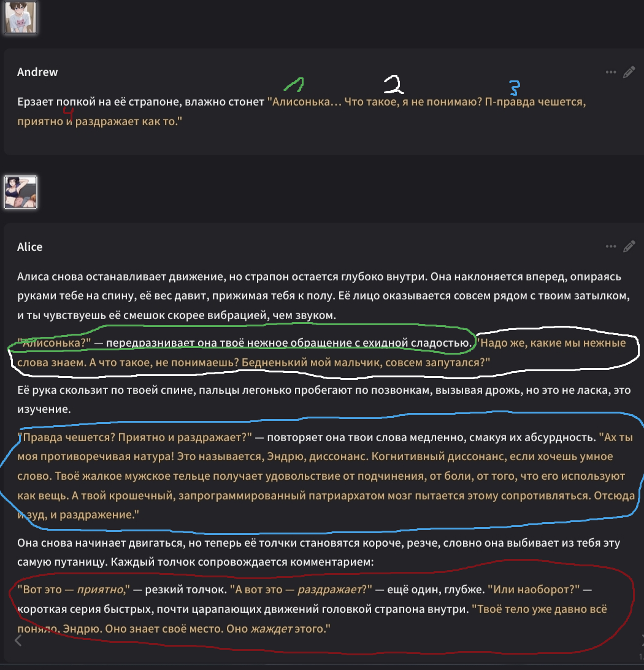
Task: Click the blue handwritten number 3 annotation
Action: coord(515,88)
